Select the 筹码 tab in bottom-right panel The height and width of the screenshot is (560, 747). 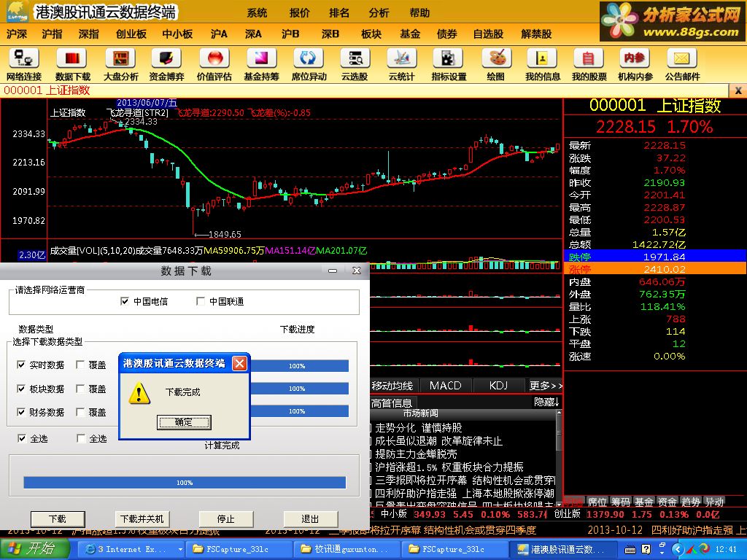620,502
